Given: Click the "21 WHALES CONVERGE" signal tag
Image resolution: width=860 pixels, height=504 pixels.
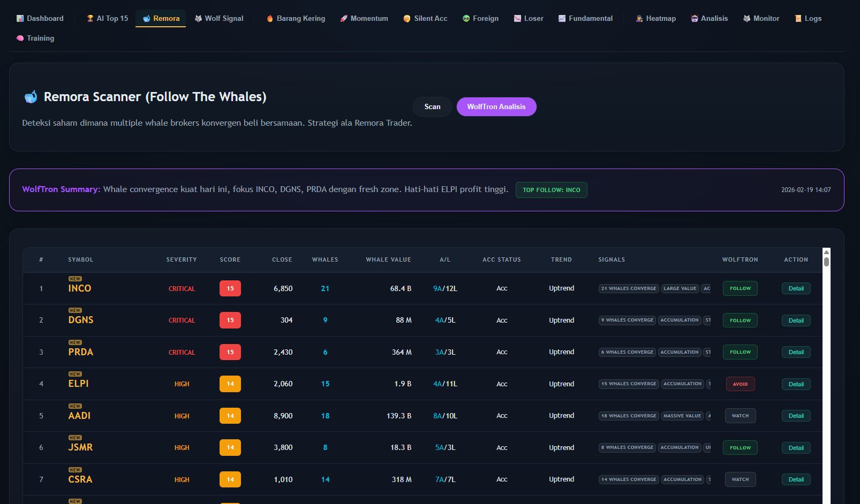Looking at the screenshot, I should click(629, 288).
